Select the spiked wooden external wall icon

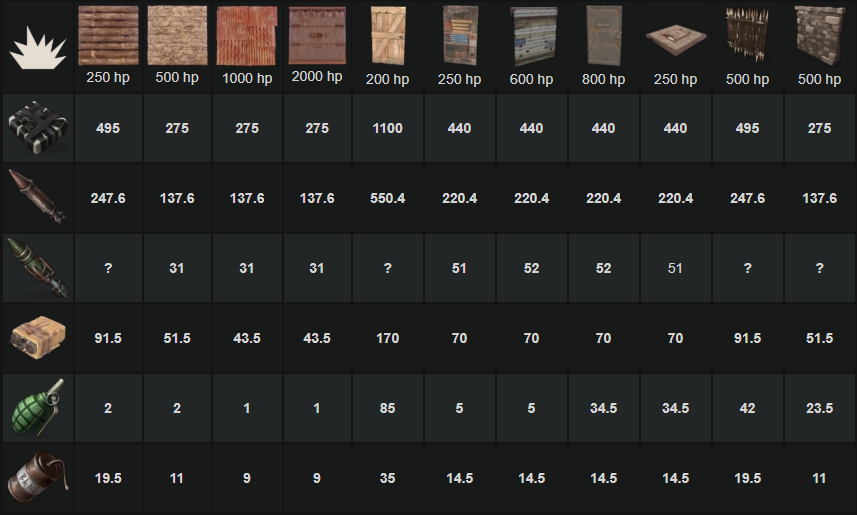click(x=747, y=36)
